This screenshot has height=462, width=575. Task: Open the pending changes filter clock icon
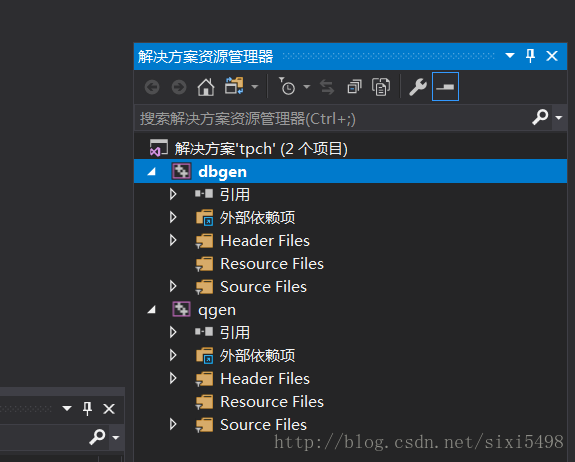point(288,87)
